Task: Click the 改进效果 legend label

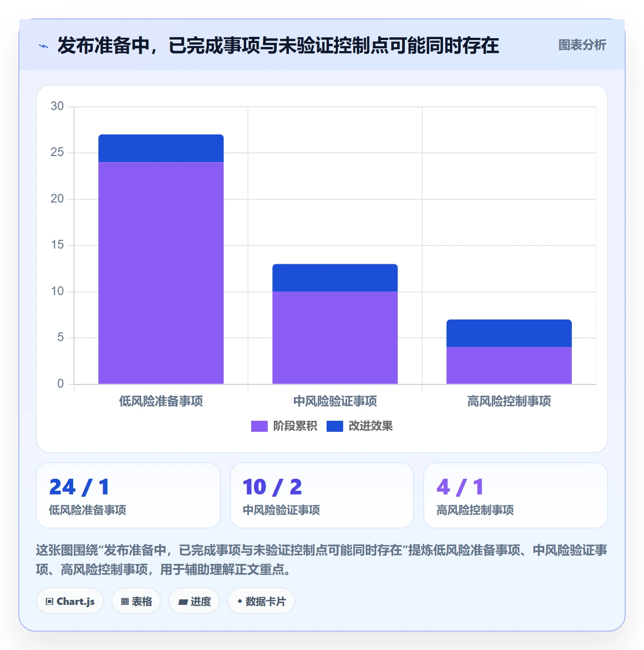Action: click(370, 426)
